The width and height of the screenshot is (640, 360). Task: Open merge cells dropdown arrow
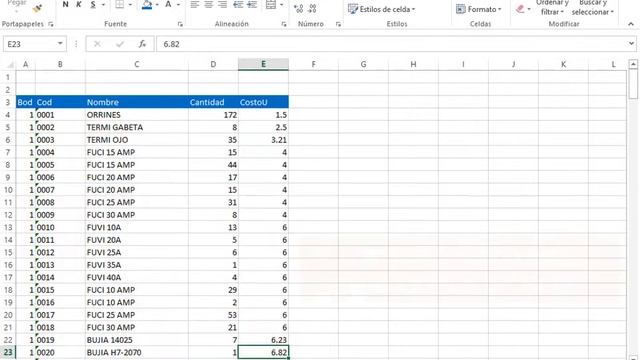pos(282,5)
